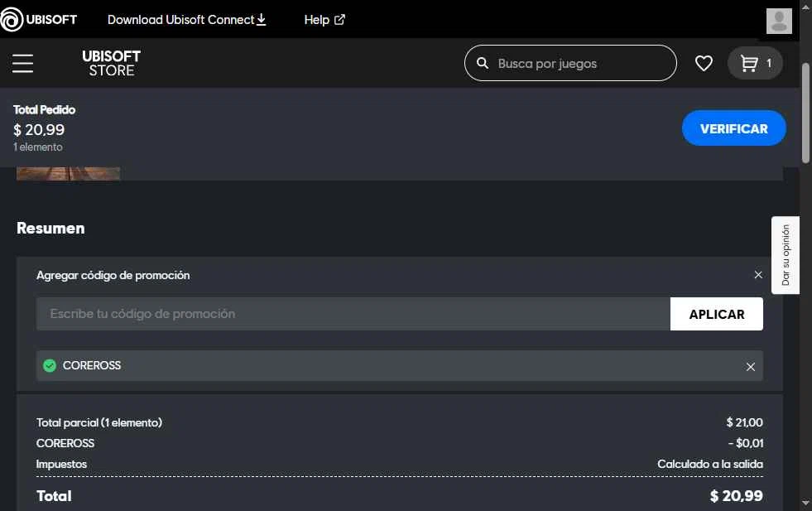Open the wishlist heart icon
Image resolution: width=812 pixels, height=511 pixels.
coord(704,63)
